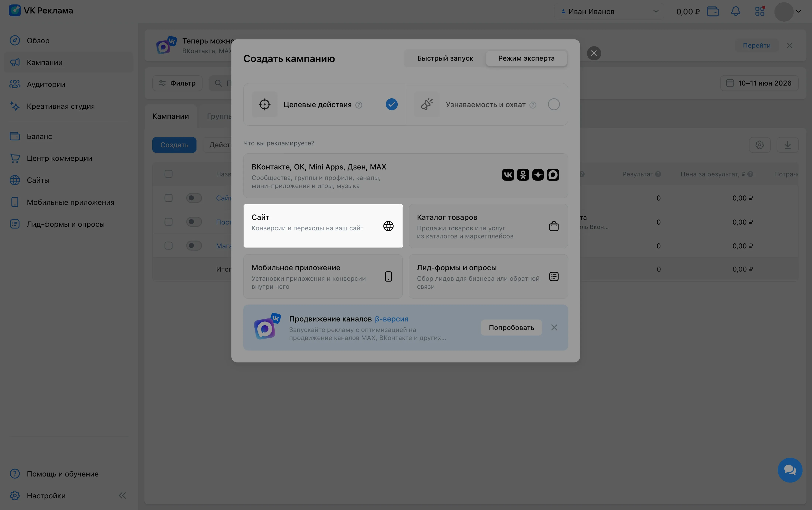Image resolution: width=812 pixels, height=510 pixels.
Task: Click the megaphone icon for Узнаваемость
Action: pos(427,104)
